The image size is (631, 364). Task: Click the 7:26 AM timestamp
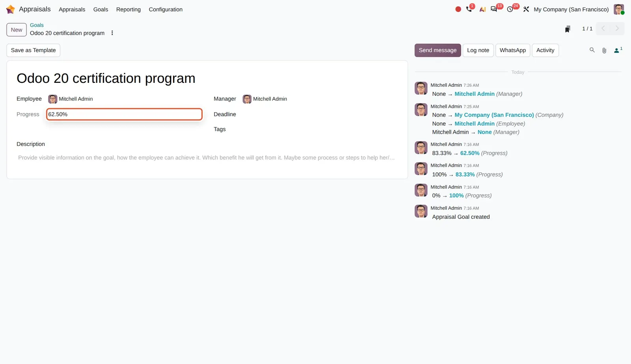click(471, 85)
